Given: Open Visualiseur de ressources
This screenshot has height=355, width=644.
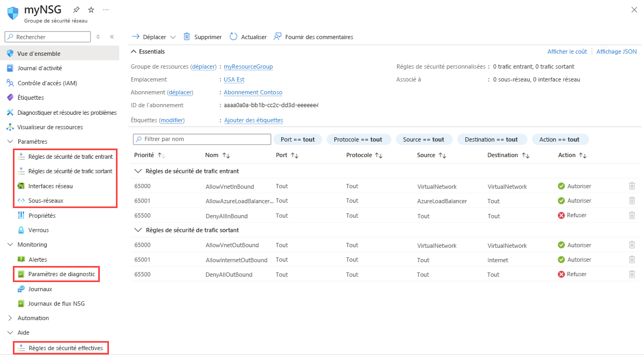Looking at the screenshot, I should 53,127.
